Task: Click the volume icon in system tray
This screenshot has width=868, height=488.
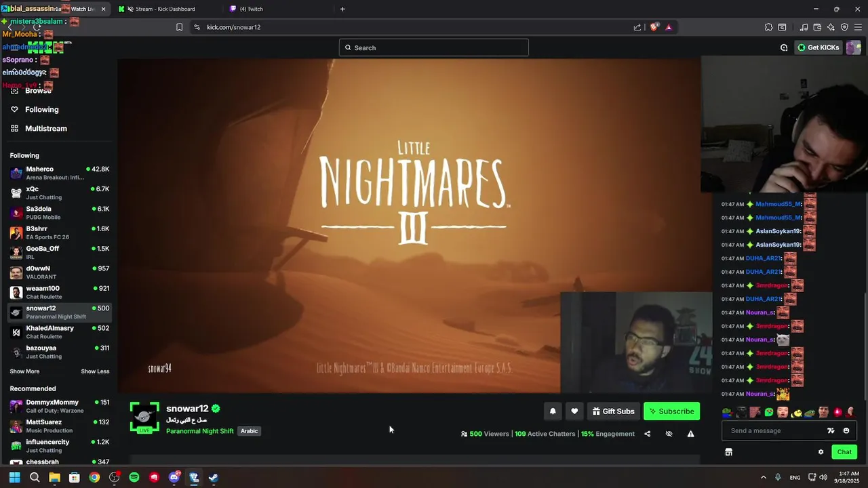Action: click(x=823, y=477)
